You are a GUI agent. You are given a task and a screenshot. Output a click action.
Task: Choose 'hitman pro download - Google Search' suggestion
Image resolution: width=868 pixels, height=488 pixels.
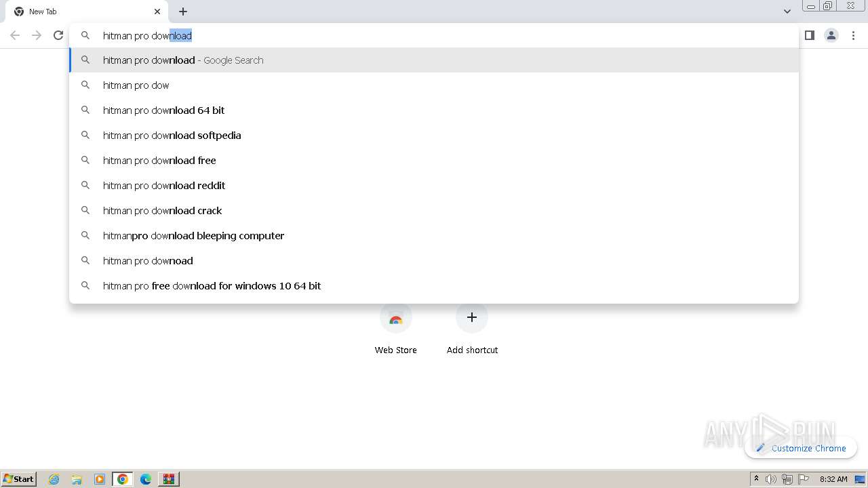434,60
